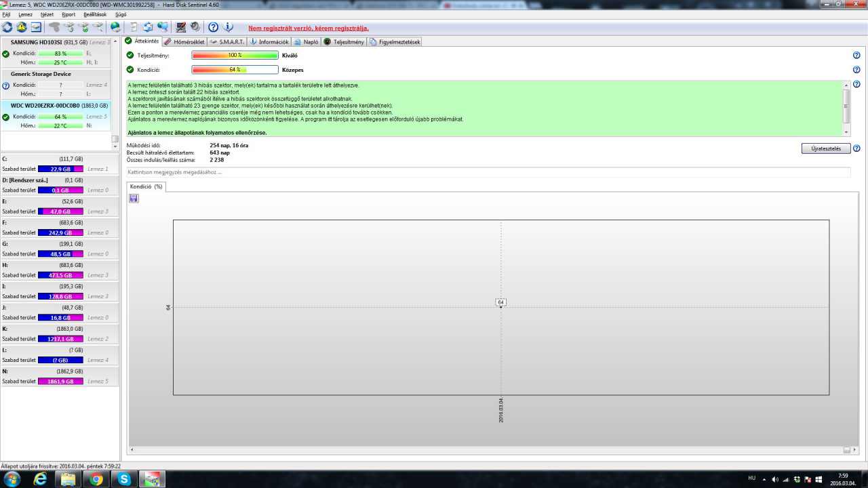The image size is (868, 488).
Task: Switch to the Napló tab
Action: click(x=307, y=42)
